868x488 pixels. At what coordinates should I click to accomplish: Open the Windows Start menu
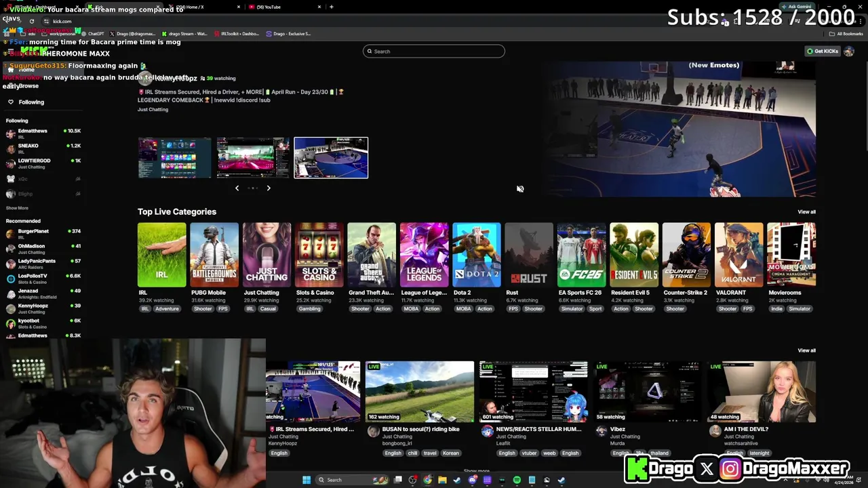[307, 480]
